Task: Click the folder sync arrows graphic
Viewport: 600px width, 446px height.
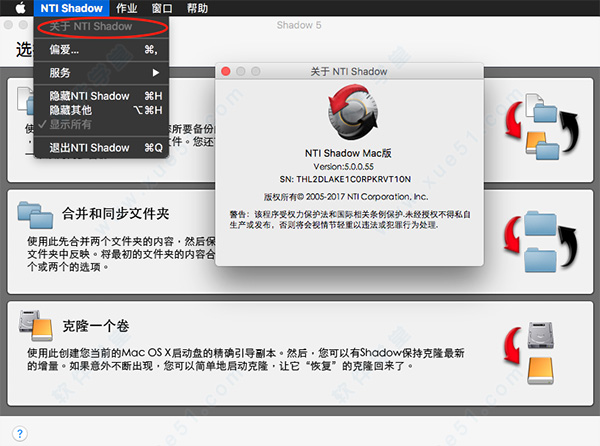Action: coord(540,242)
